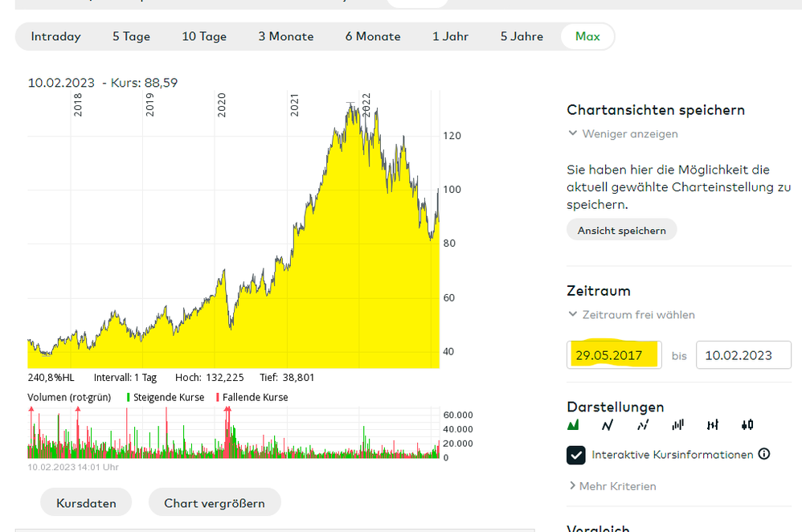
Task: Select the dashed line chart style
Action: (x=643, y=425)
